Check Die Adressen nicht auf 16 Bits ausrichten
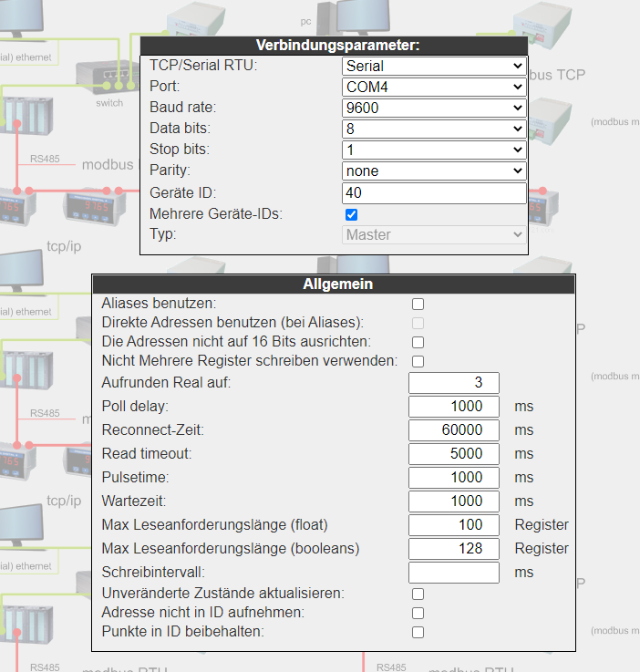Screen dimensions: 640x672 [418, 342]
